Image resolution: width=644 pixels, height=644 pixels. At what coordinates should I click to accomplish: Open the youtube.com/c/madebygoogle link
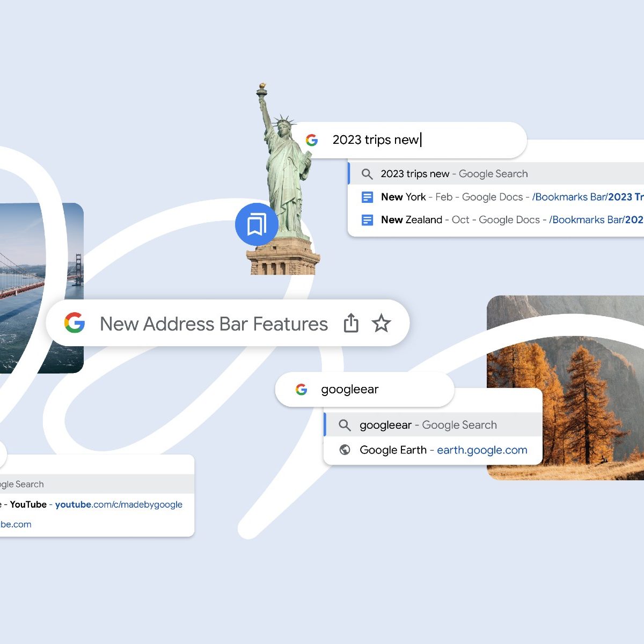pyautogui.click(x=119, y=504)
